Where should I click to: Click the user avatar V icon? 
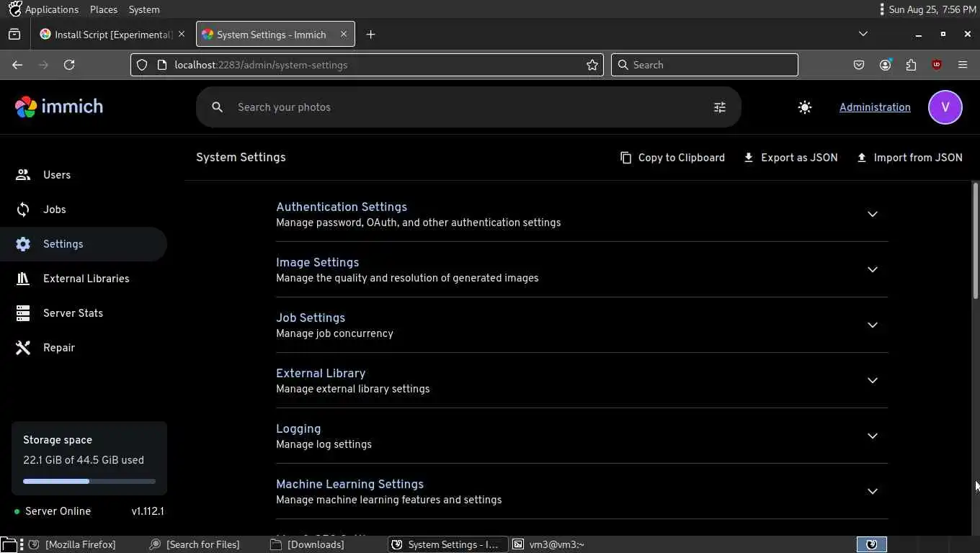click(945, 107)
